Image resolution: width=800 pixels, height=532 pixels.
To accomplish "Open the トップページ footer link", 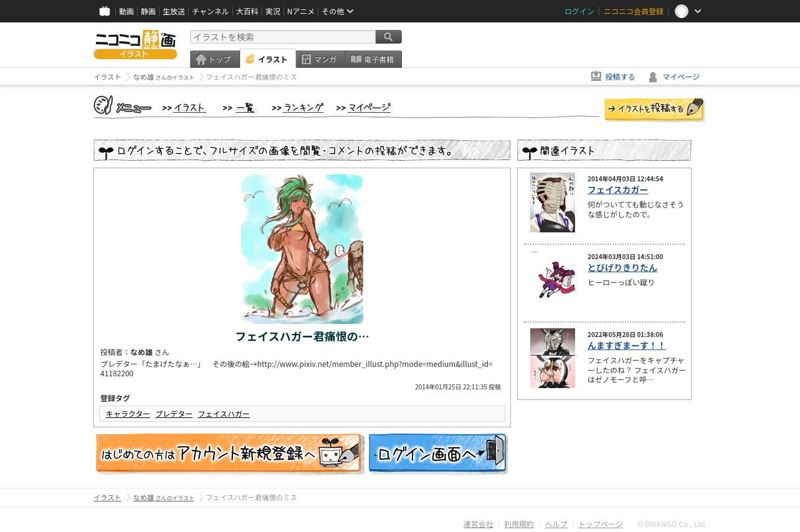I will [x=600, y=524].
